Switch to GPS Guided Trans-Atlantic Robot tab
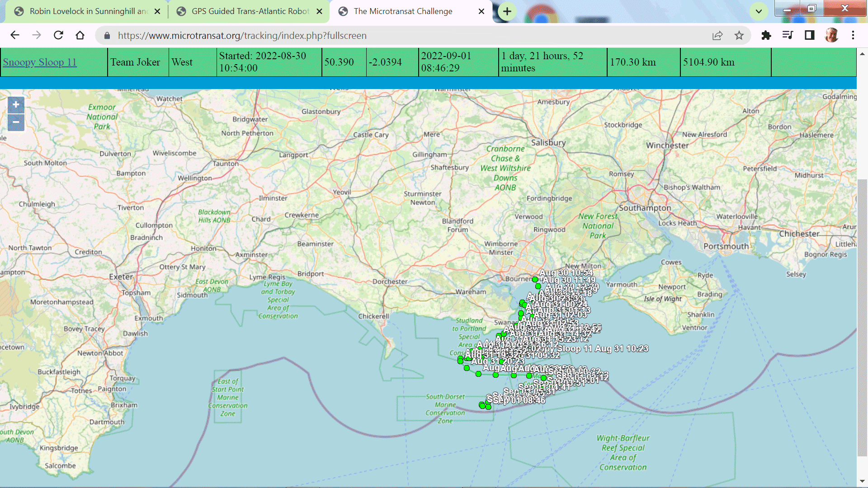 250,11
